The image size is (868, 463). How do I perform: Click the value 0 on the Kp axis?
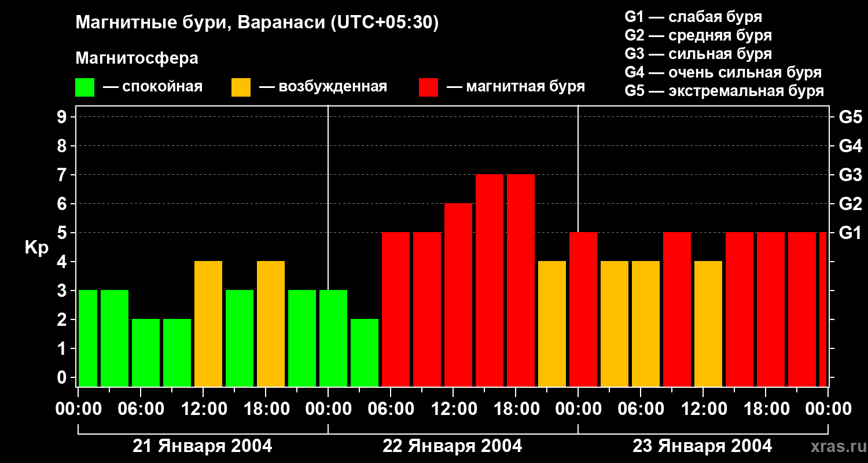[x=63, y=377]
